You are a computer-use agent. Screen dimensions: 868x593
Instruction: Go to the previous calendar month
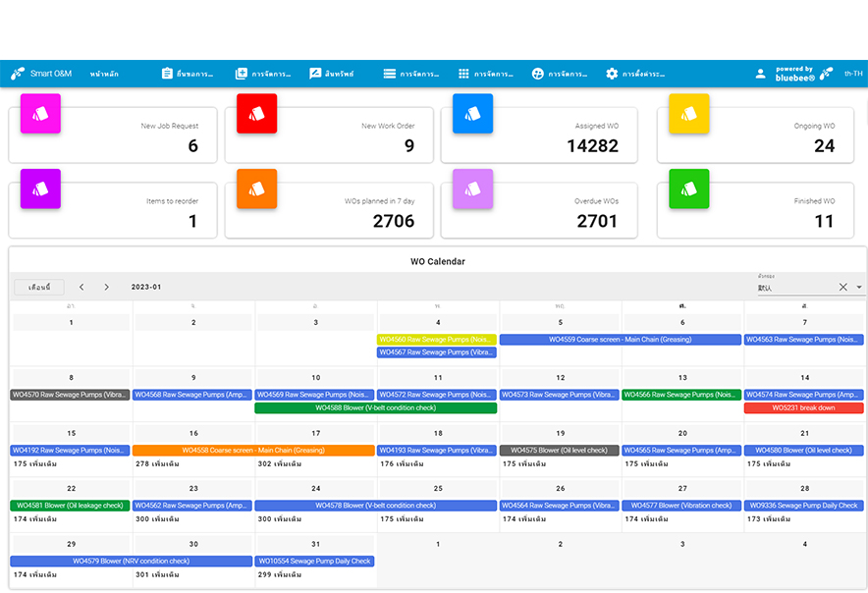(81, 288)
